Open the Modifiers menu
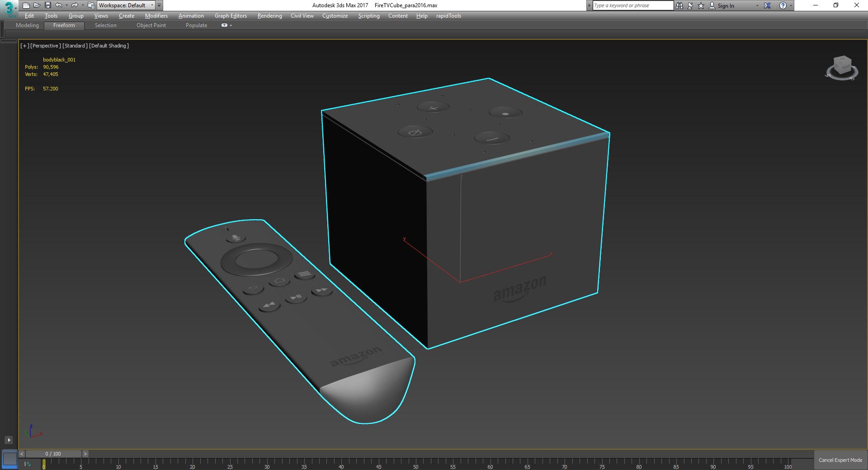868x470 pixels. click(x=156, y=16)
